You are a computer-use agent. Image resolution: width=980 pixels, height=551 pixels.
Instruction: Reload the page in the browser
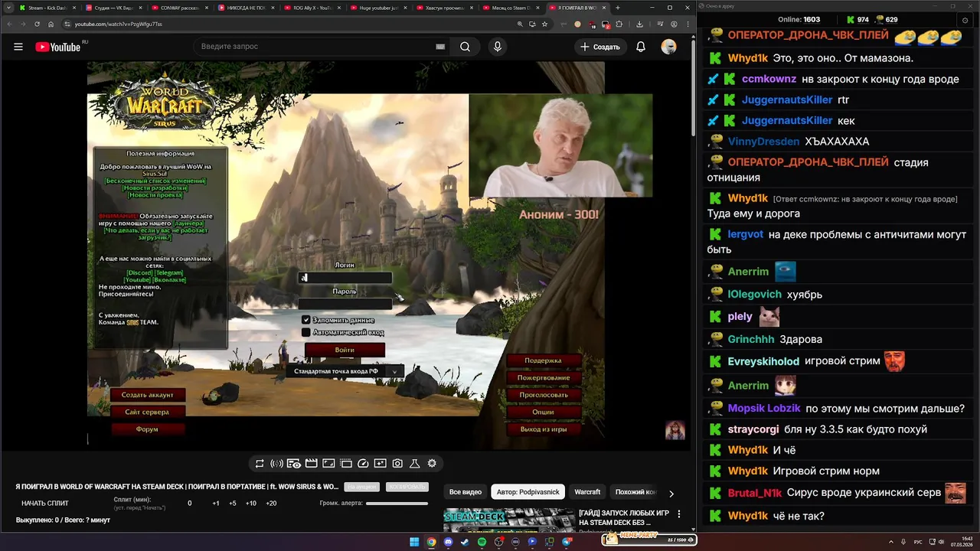coord(37,24)
